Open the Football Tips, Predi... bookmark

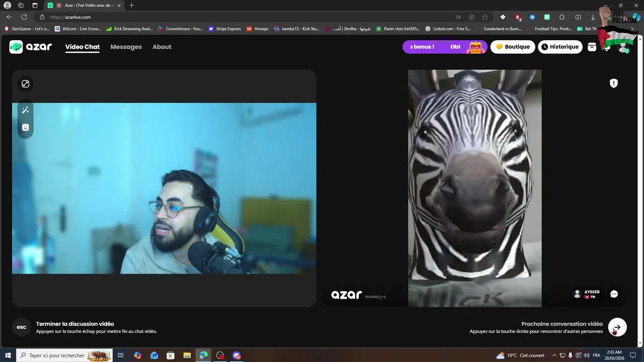550,29
